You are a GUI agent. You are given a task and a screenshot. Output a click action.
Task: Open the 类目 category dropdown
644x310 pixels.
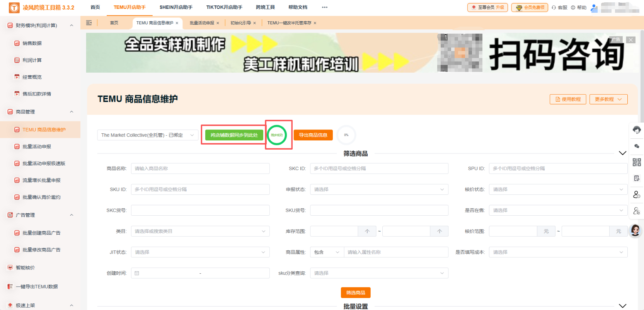tap(200, 231)
